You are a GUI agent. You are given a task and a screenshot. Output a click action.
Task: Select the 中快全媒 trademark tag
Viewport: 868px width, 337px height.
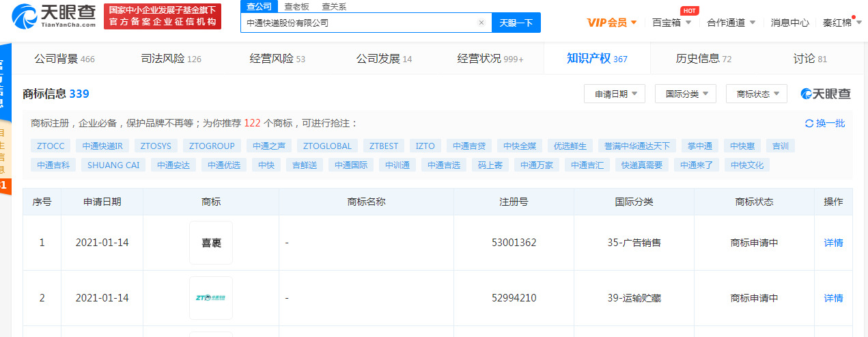[520, 146]
